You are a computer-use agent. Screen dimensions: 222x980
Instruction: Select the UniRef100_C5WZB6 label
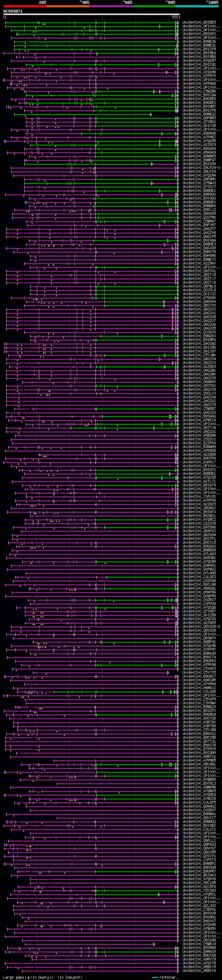point(199,91)
